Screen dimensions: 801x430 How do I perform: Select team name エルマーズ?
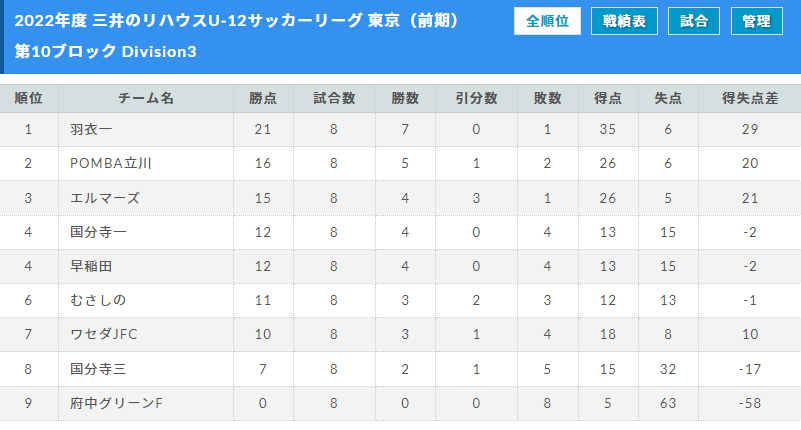click(x=105, y=198)
